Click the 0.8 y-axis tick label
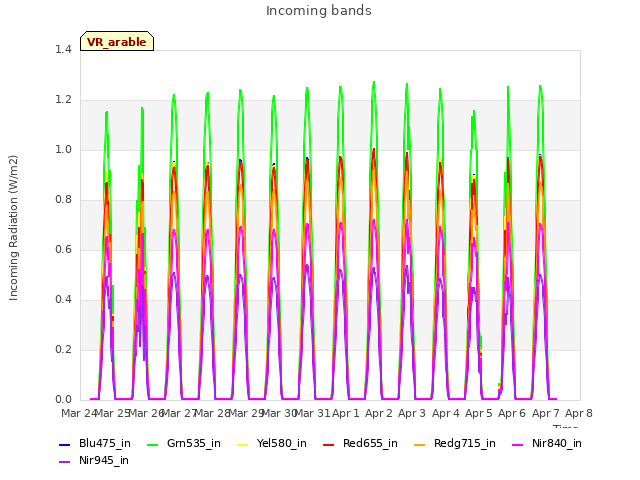The width and height of the screenshot is (640, 480). (x=63, y=200)
